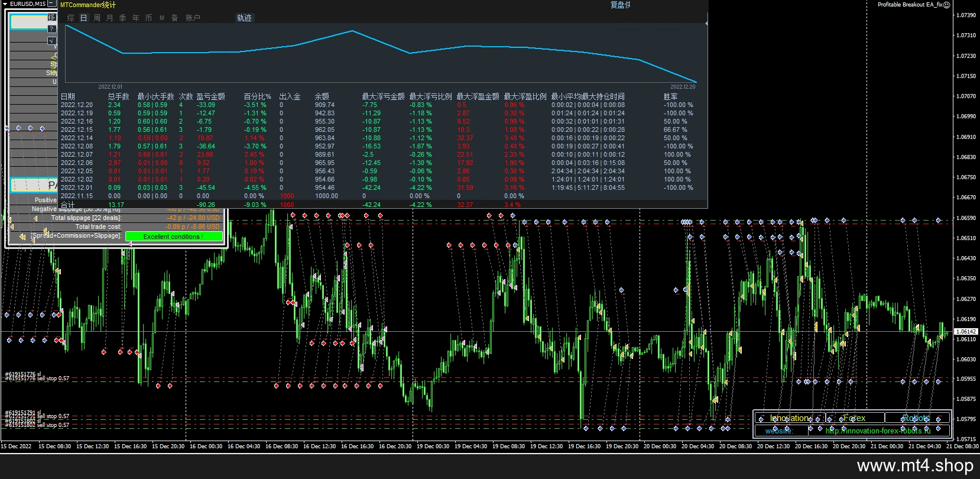The image size is (980, 479).
Task: Switch to the 综 summary tab
Action: click(71, 18)
